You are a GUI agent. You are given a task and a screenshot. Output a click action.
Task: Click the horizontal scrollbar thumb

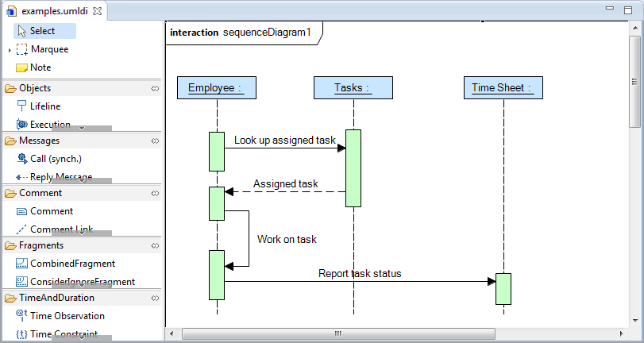(337, 333)
